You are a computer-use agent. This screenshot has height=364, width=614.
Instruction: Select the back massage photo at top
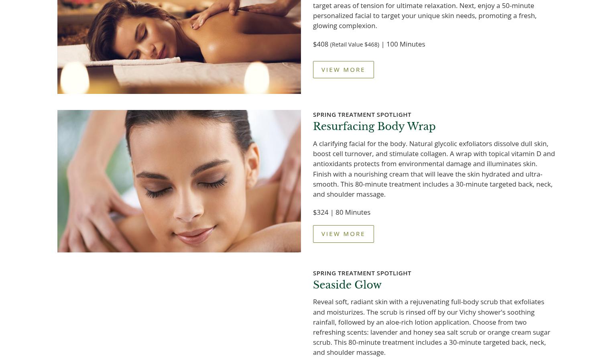point(179,47)
